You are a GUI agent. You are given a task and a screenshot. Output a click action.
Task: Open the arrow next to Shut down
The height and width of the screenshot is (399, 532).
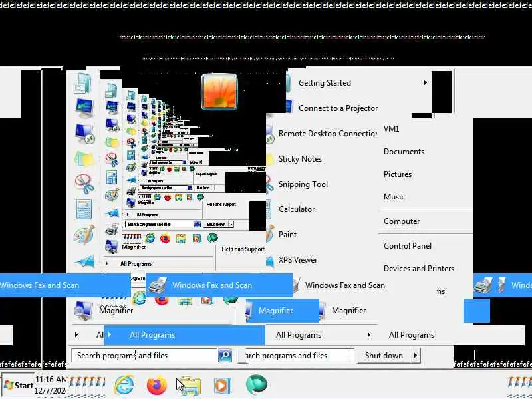[x=416, y=356]
